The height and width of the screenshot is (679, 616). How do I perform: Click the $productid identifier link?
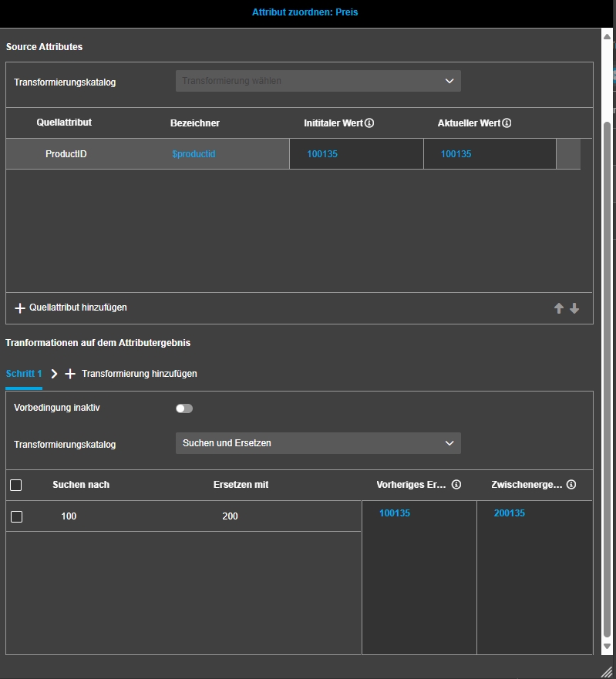[194, 154]
